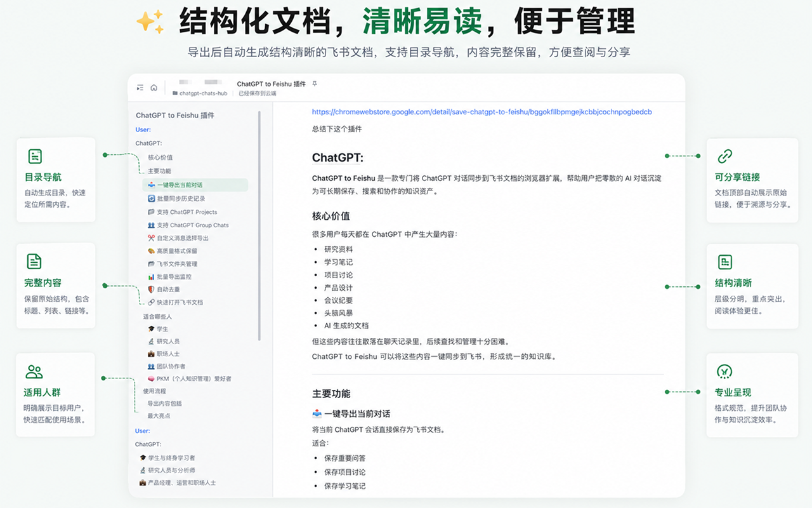Click the 会议纪要 bullet in the document
The width and height of the screenshot is (812, 508).
click(338, 300)
